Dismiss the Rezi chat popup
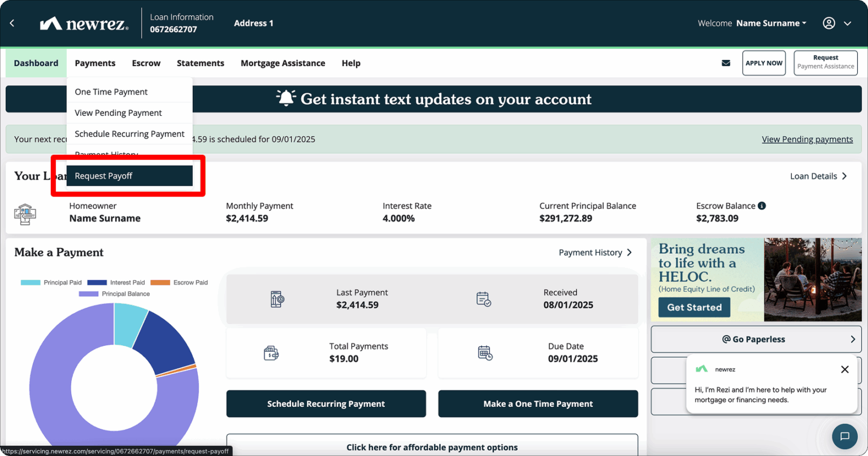Screen dimensions: 868x456 tap(845, 369)
